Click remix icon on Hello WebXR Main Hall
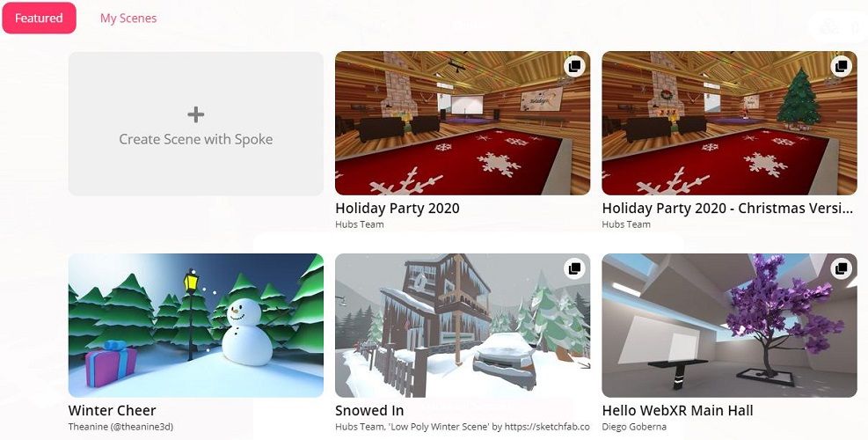Image resolution: width=868 pixels, height=440 pixels. tap(842, 268)
